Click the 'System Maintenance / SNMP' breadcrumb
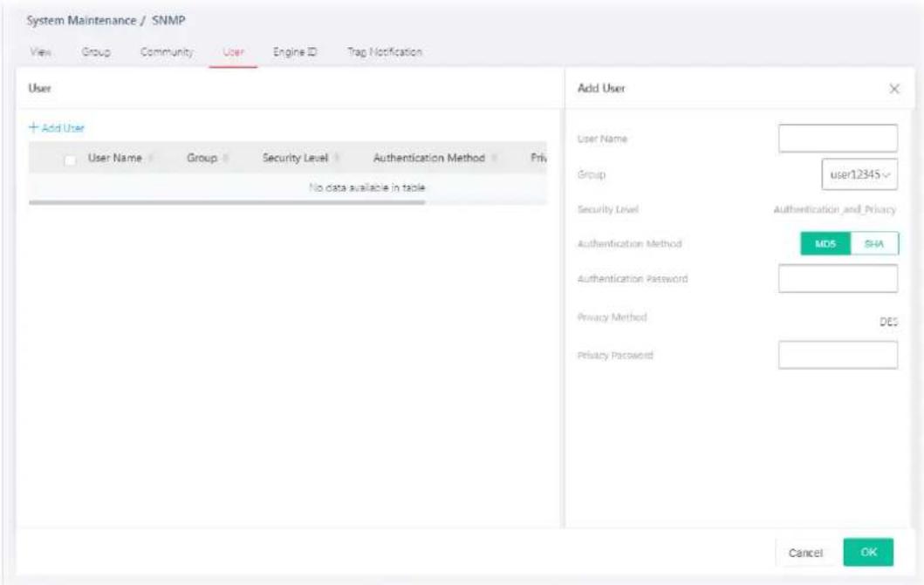Viewport: 924px width, 585px height. (x=106, y=21)
